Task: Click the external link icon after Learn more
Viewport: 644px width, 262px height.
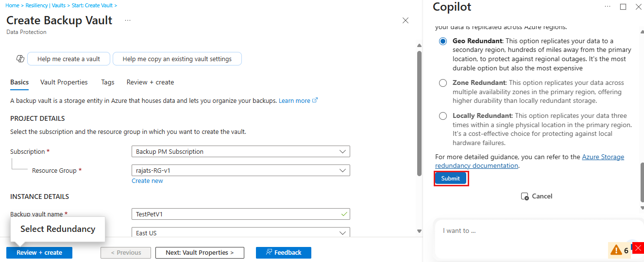Action: [x=315, y=100]
